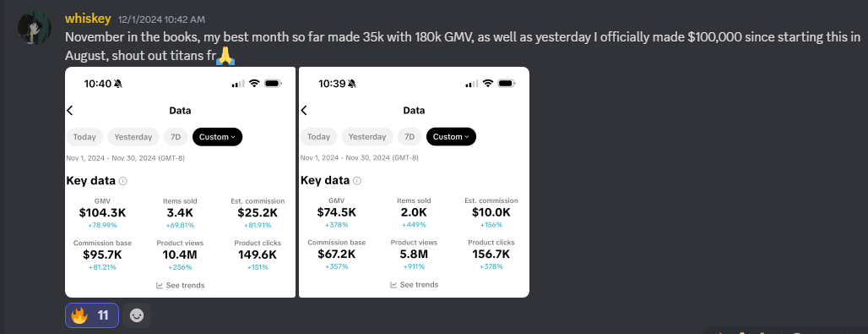Open See trends in left screenshot

(181, 285)
